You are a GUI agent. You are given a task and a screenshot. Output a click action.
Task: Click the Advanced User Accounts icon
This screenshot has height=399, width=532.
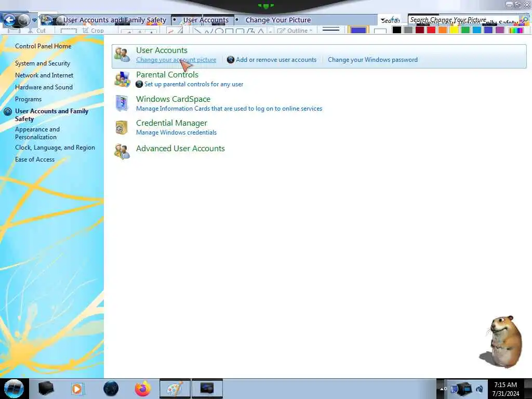(x=122, y=151)
